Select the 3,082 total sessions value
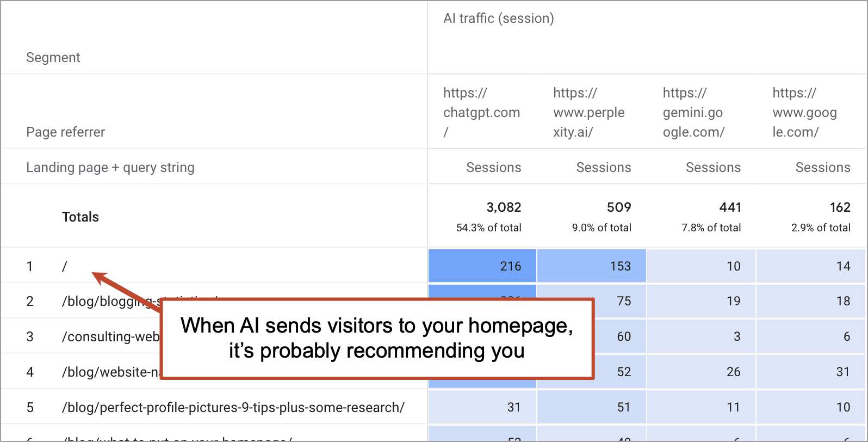The height and width of the screenshot is (442, 868). [x=504, y=207]
